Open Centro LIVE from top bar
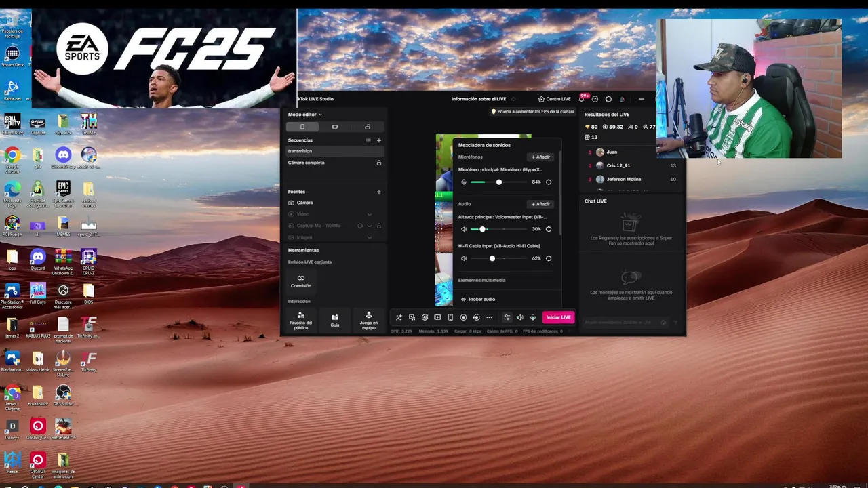 tap(555, 99)
